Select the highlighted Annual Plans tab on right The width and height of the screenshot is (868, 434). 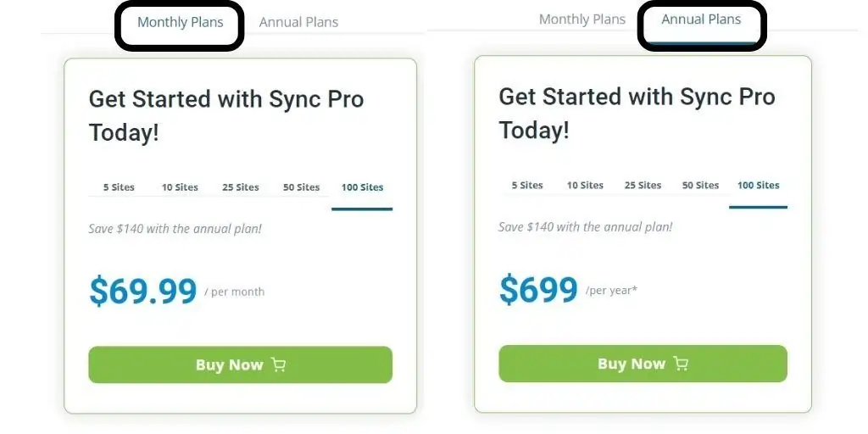click(x=701, y=19)
